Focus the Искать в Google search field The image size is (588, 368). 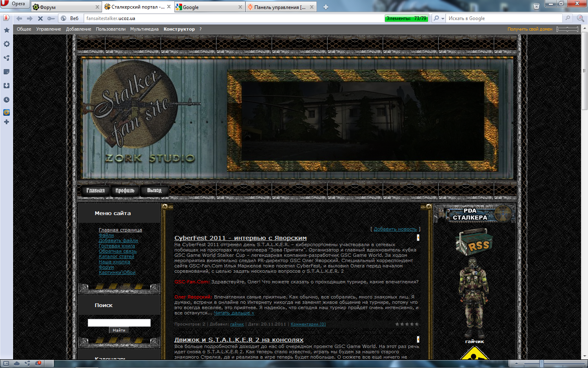pyautogui.click(x=505, y=18)
